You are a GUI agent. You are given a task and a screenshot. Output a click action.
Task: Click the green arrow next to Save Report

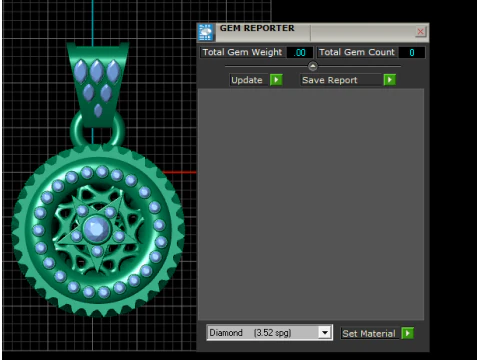[x=390, y=80]
